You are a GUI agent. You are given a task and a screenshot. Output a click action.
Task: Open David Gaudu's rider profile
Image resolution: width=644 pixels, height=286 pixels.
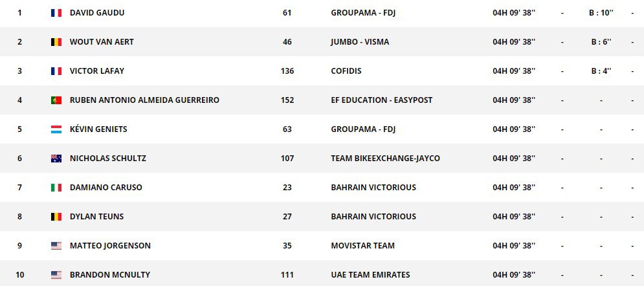tap(97, 13)
